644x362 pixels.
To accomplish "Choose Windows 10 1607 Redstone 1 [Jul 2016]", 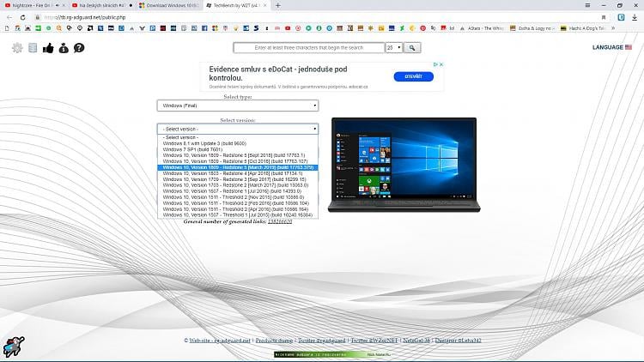I will tap(237, 191).
